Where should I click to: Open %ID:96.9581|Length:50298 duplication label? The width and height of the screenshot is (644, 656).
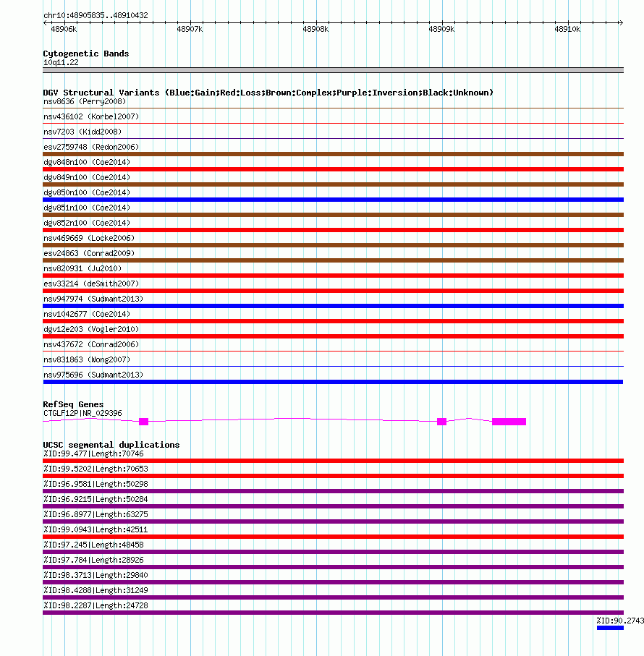(x=96, y=484)
